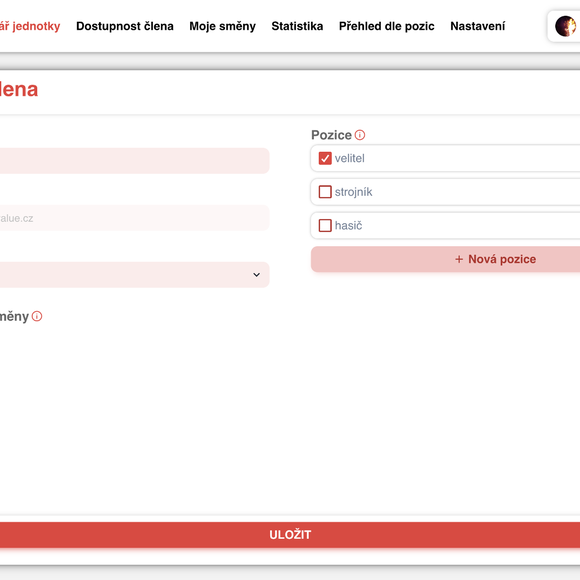Image resolution: width=580 pixels, height=580 pixels.
Task: Click the first pink name input field
Action: [135, 161]
